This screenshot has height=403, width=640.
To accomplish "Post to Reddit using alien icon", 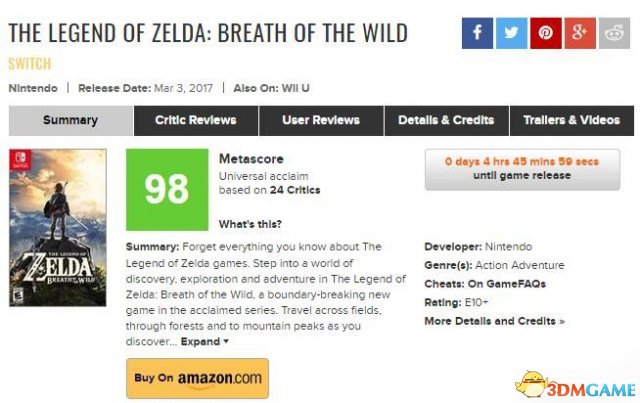I will click(614, 33).
